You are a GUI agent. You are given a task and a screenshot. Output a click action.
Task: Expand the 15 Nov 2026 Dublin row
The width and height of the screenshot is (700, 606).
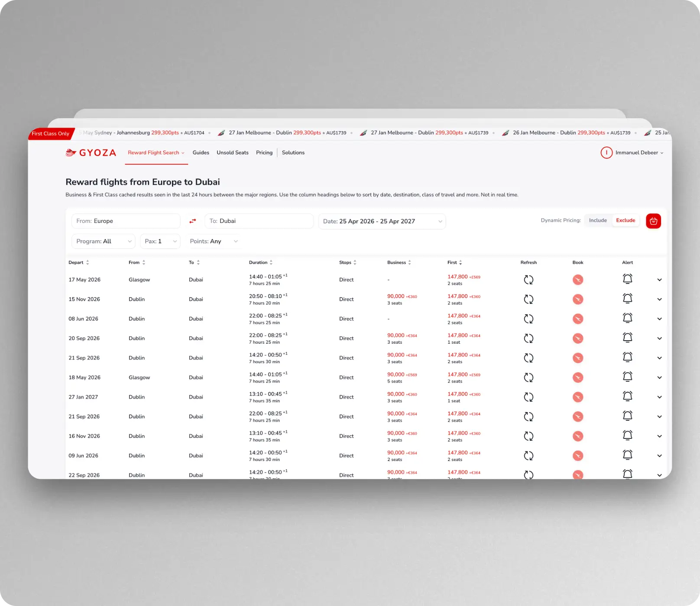[659, 300]
